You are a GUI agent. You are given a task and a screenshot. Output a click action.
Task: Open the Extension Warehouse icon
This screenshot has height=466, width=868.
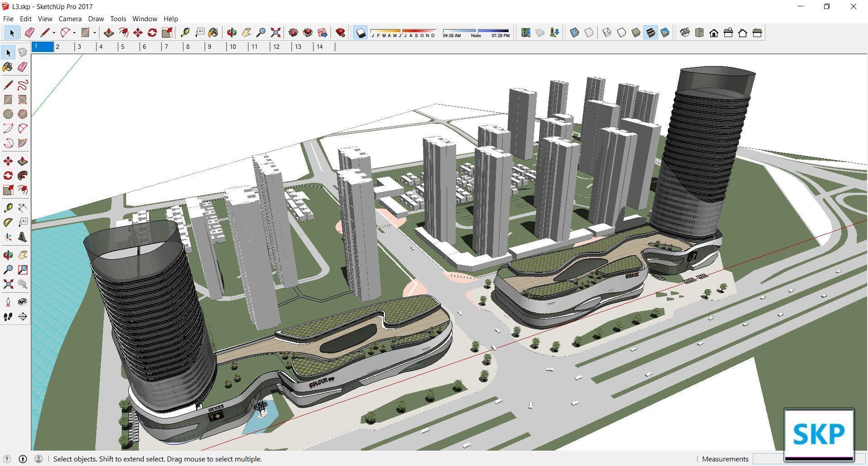308,33
